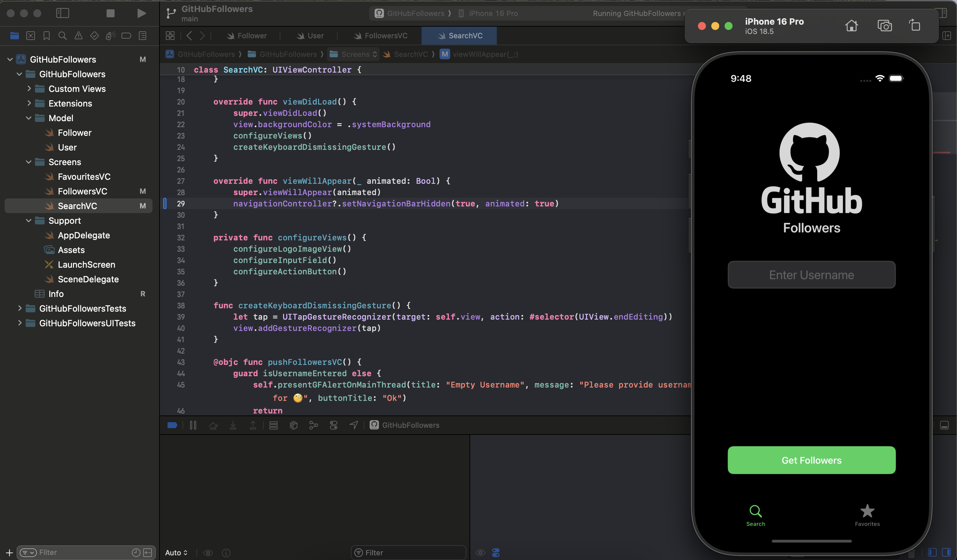This screenshot has height=560, width=957.
Task: Pause program execution in debug bar
Action: tap(193, 425)
